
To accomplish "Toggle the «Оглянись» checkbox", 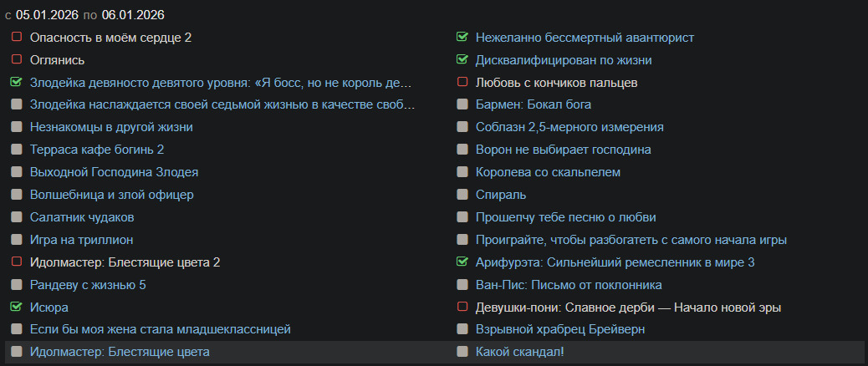I will 16,60.
